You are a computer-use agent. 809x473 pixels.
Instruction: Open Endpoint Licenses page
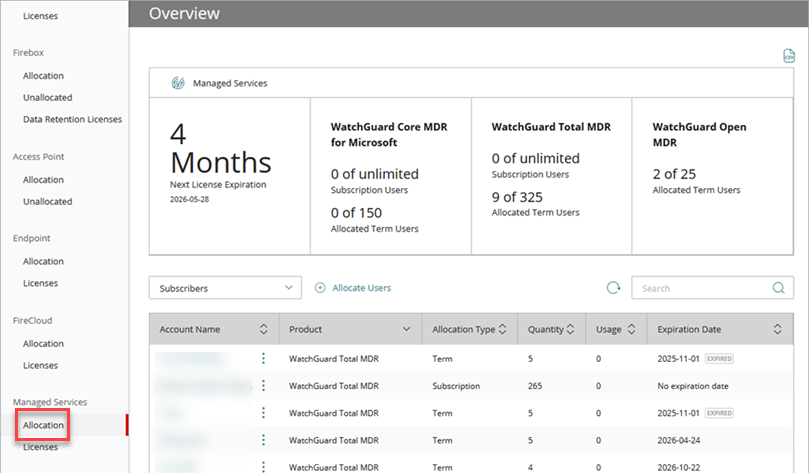(40, 283)
